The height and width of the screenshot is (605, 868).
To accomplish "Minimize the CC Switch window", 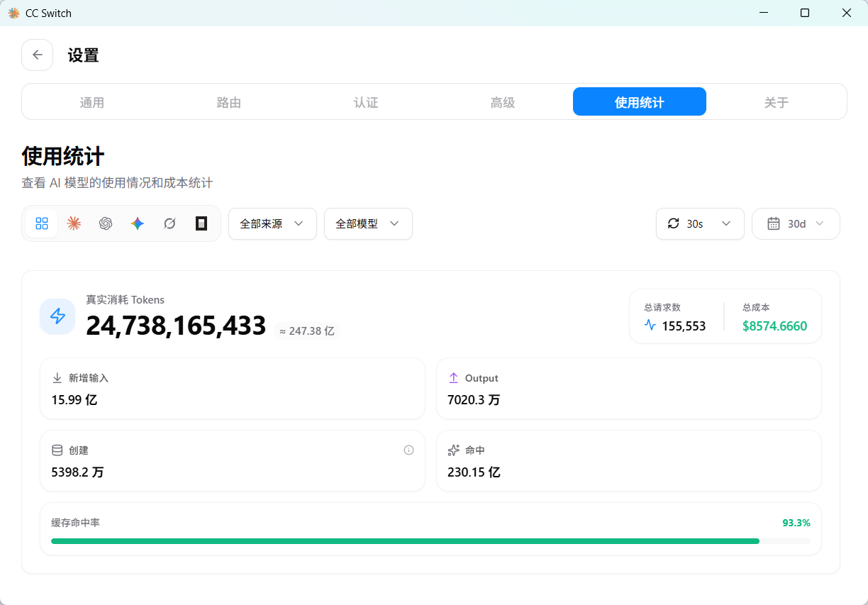I will click(x=764, y=13).
